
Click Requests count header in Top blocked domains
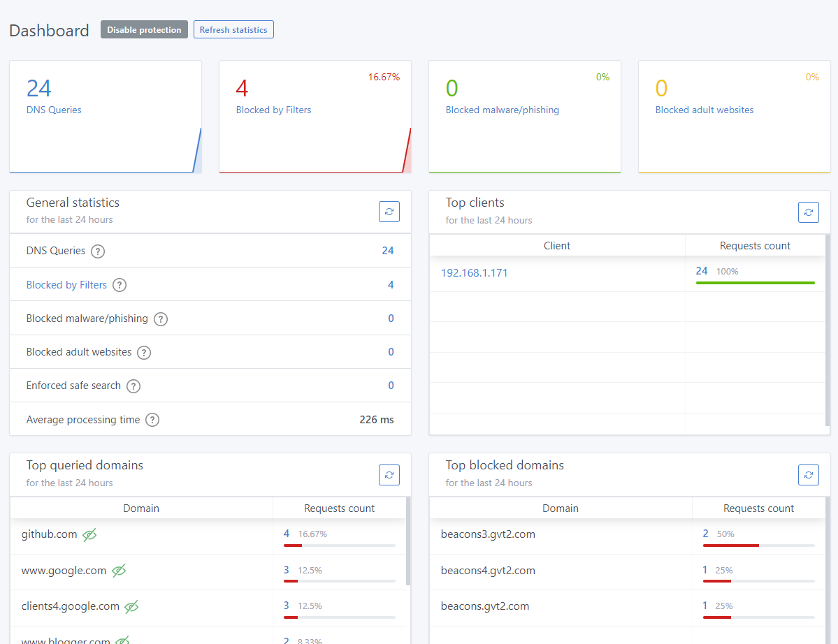(759, 508)
